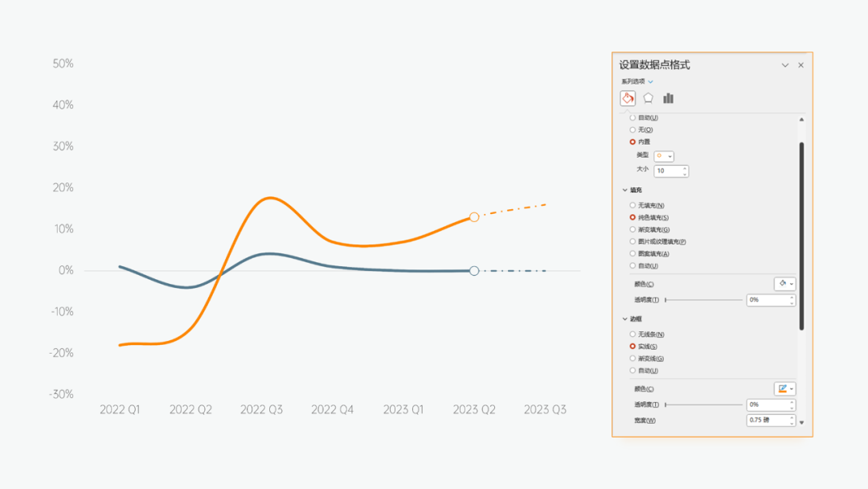Collapse the 填充 section

pos(625,191)
